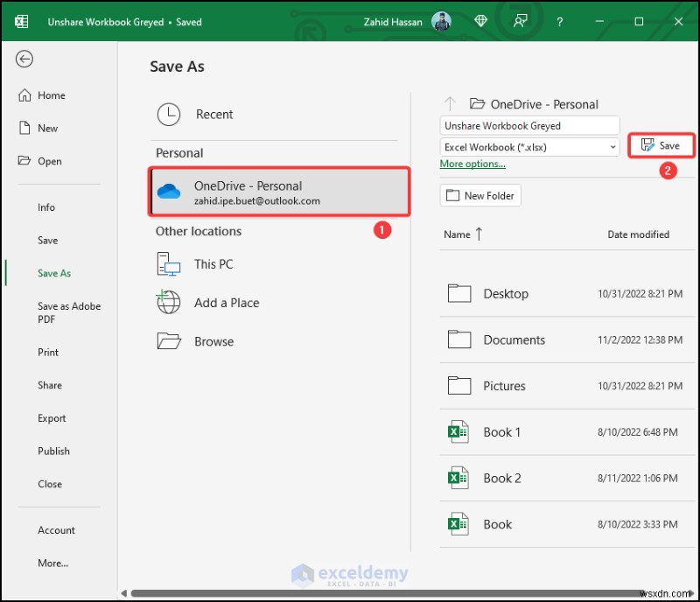Click the Home house icon

click(24, 95)
